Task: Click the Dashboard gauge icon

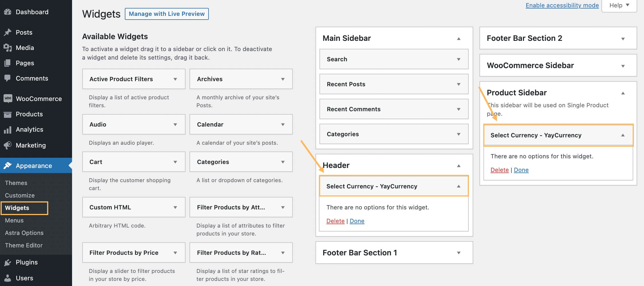Action: [8, 12]
